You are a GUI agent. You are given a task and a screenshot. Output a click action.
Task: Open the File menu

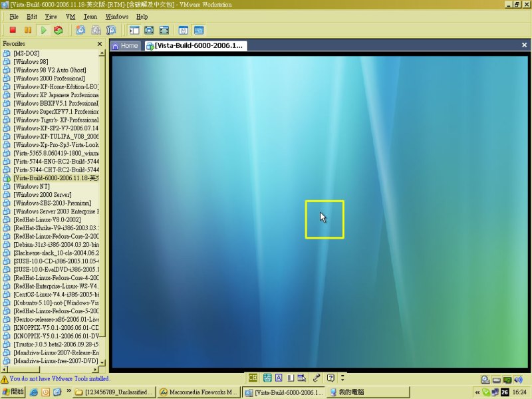[x=14, y=17]
